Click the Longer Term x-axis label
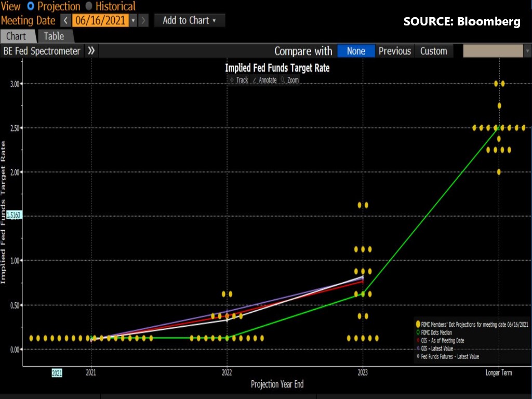Image resolution: width=532 pixels, height=399 pixels. 499,373
